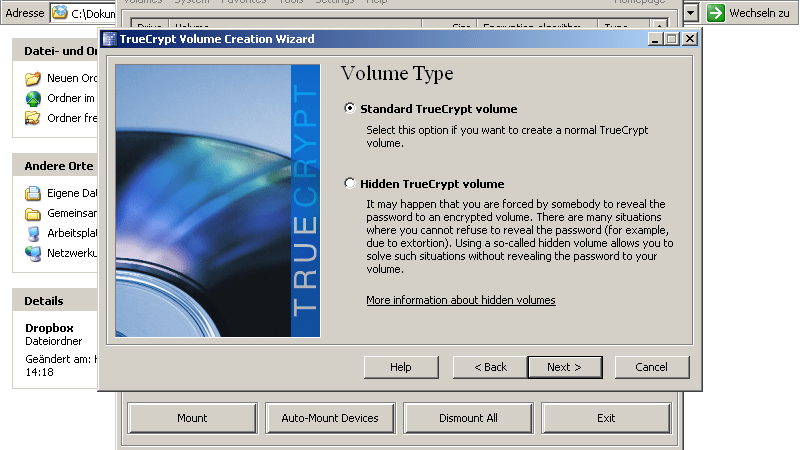Screen dimensions: 800x450
Task: Click the Netzwerkumgebung network icon
Action: pyautogui.click(x=33, y=253)
